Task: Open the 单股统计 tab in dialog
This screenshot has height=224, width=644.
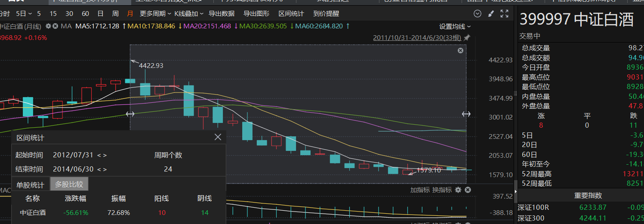Action: (30, 185)
